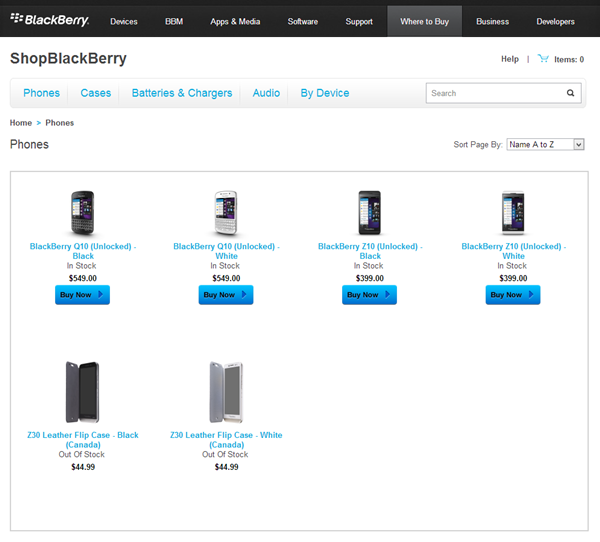Image resolution: width=600 pixels, height=542 pixels.
Task: Open Z30 Flip Case Black thumbnail
Action: [x=83, y=392]
